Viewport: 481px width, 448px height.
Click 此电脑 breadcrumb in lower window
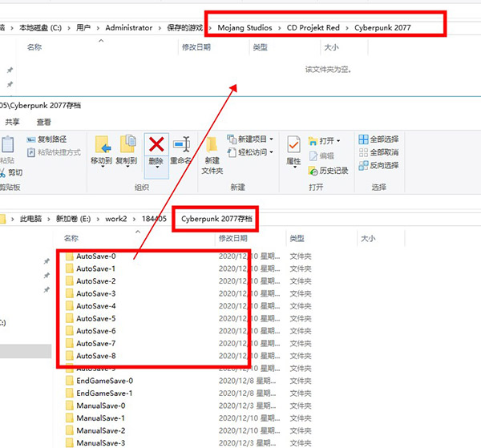tap(30, 219)
